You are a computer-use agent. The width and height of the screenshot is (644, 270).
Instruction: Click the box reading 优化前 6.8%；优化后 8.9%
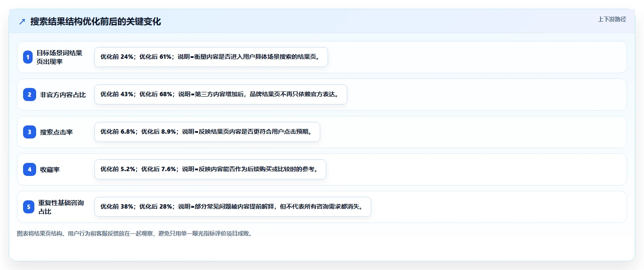coord(207,132)
